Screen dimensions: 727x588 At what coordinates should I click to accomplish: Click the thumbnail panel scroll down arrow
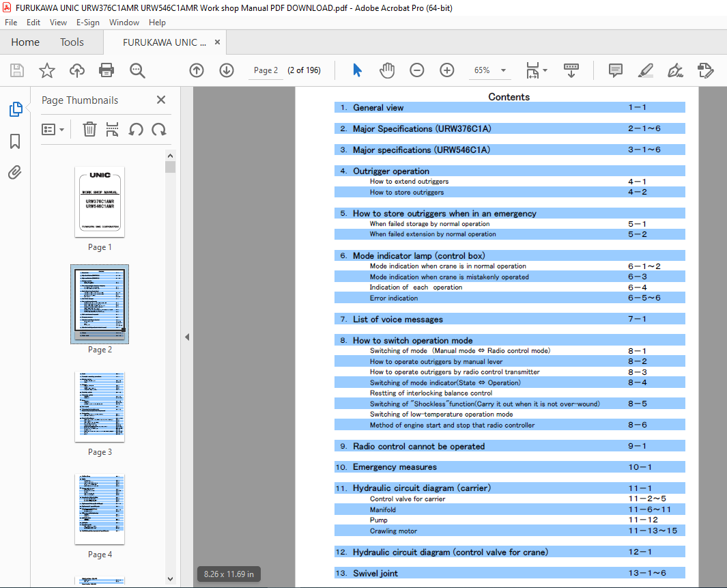coord(170,578)
